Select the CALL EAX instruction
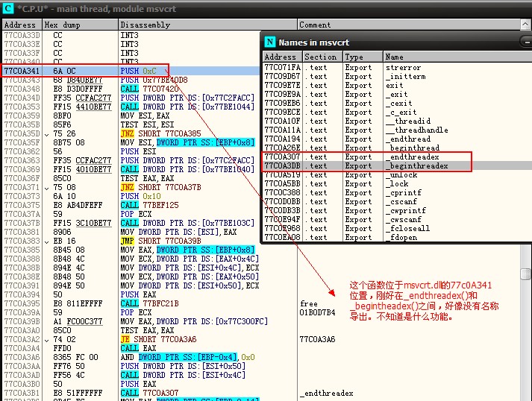 pos(139,348)
